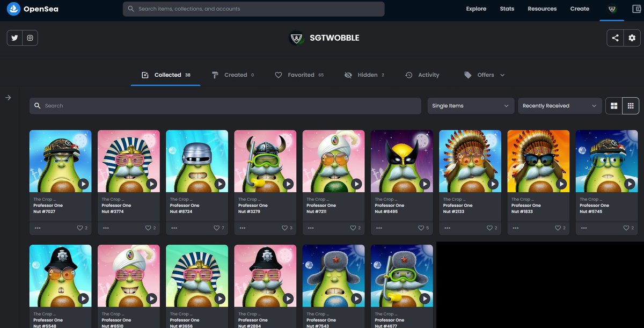
Task: Play the Nut #3774 animation
Action: [x=151, y=184]
